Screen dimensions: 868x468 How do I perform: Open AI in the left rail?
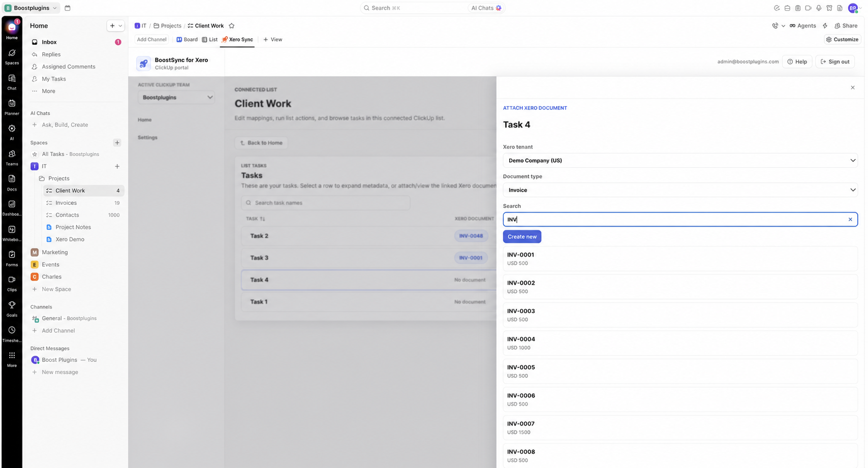(12, 132)
